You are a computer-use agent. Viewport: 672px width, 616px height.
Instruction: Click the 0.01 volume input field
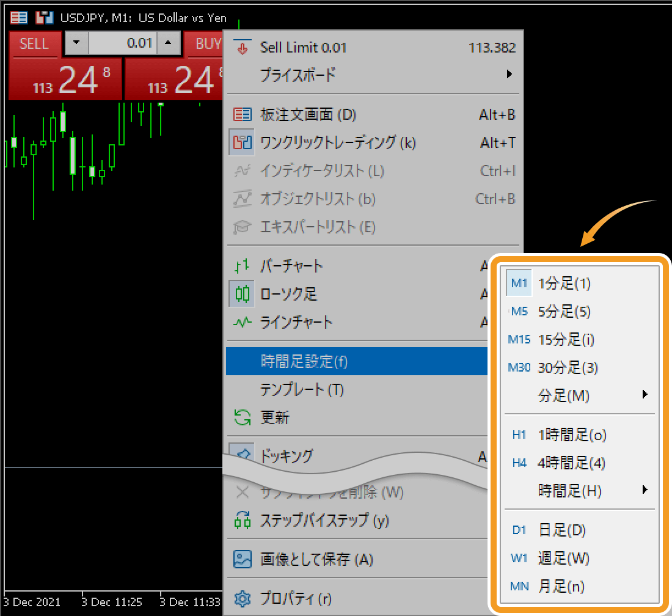coord(123,43)
